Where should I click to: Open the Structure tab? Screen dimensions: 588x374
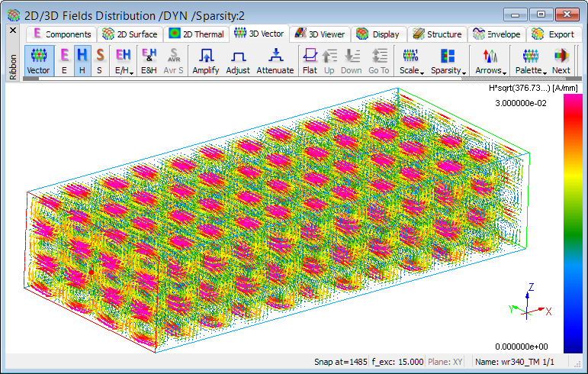(436, 34)
